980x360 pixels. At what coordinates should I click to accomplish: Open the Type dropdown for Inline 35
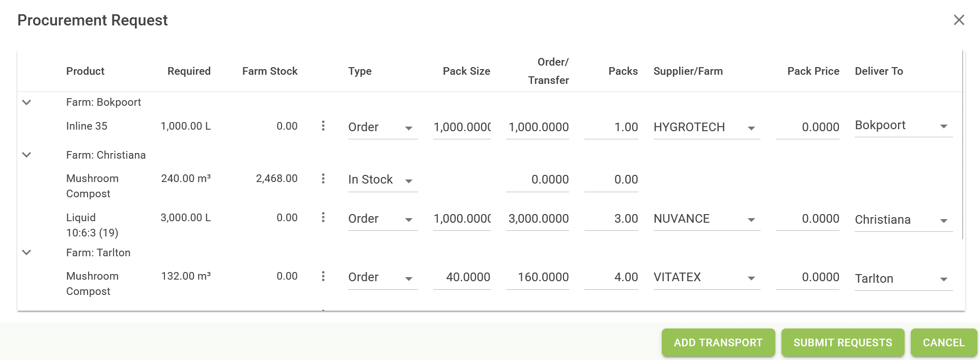point(382,127)
